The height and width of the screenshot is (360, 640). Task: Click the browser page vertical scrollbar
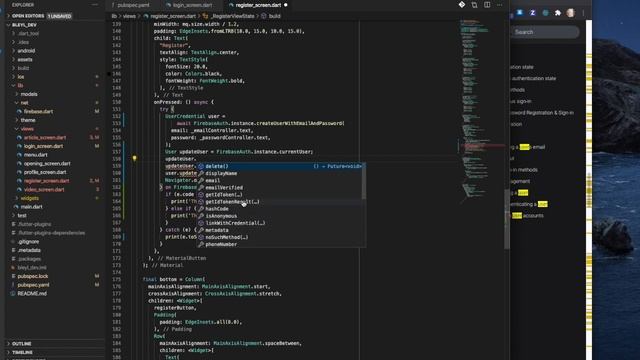pos(589,190)
